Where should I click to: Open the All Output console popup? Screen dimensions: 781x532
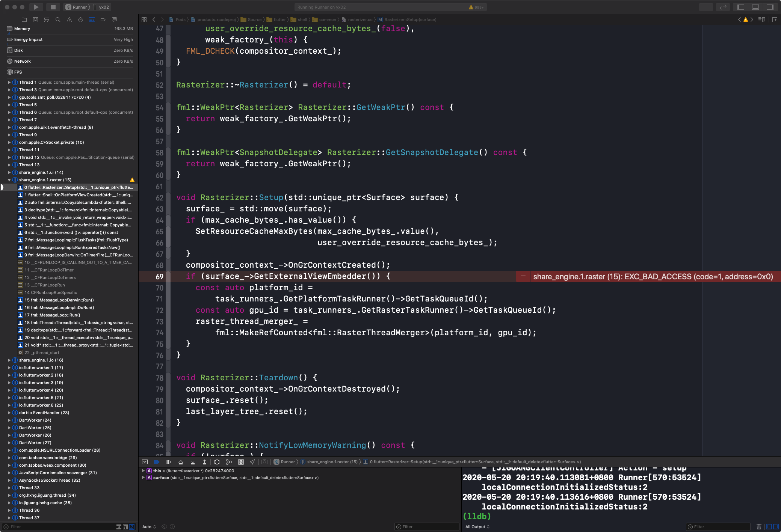coord(477,527)
